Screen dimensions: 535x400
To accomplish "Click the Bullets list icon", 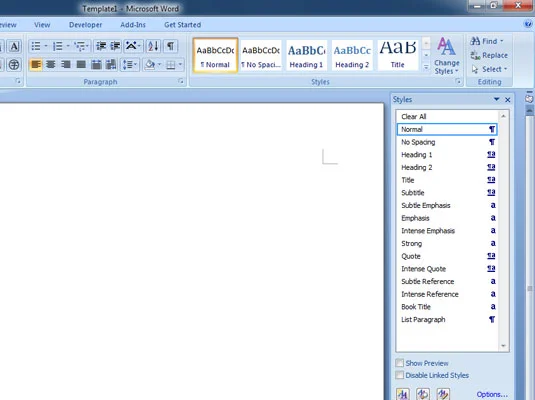I will pyautogui.click(x=36, y=46).
